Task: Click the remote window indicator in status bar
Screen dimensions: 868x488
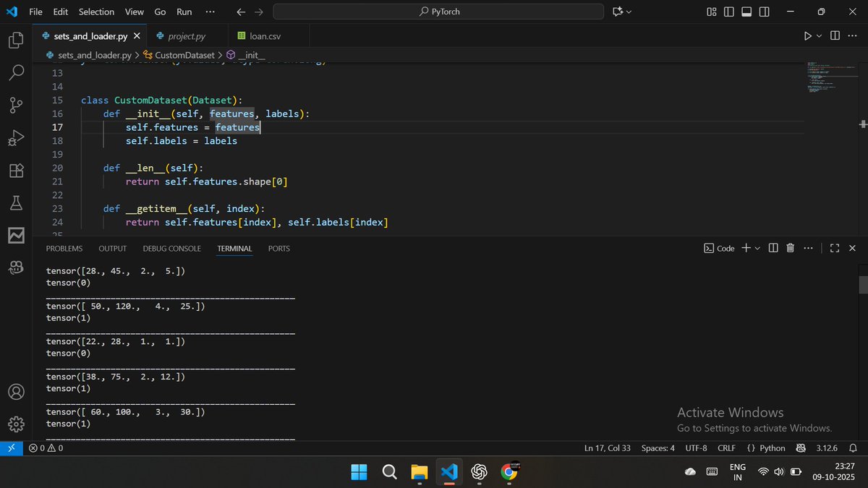Action: click(12, 448)
